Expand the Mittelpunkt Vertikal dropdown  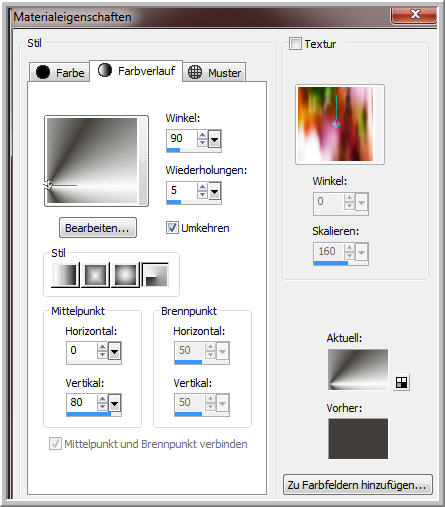point(115,404)
